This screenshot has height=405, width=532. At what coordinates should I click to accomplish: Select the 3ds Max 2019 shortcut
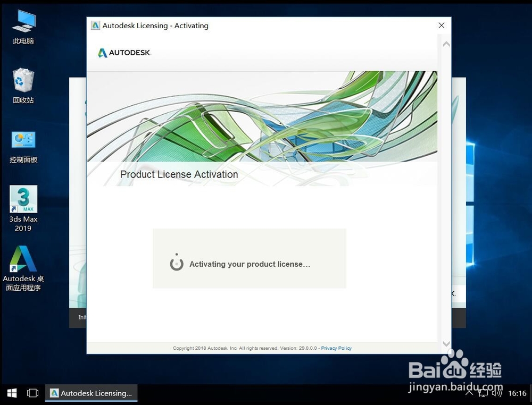pyautogui.click(x=23, y=208)
